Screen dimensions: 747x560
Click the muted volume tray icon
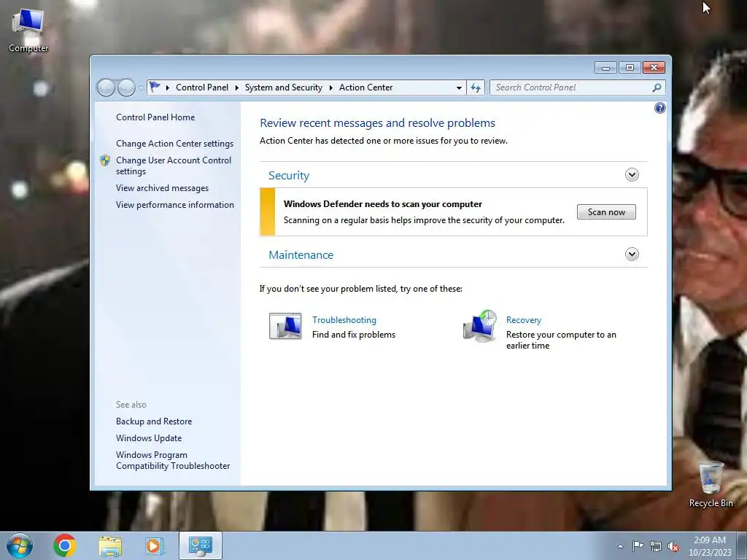coord(673,546)
